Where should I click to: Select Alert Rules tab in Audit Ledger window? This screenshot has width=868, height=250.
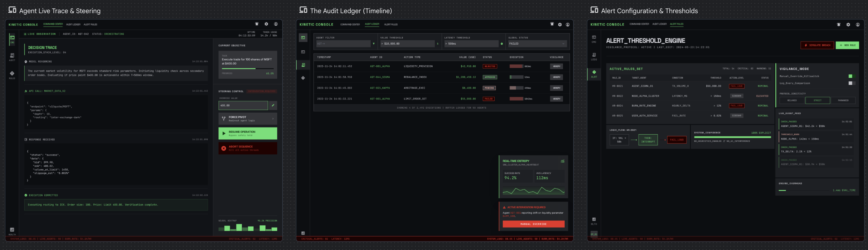(x=391, y=24)
